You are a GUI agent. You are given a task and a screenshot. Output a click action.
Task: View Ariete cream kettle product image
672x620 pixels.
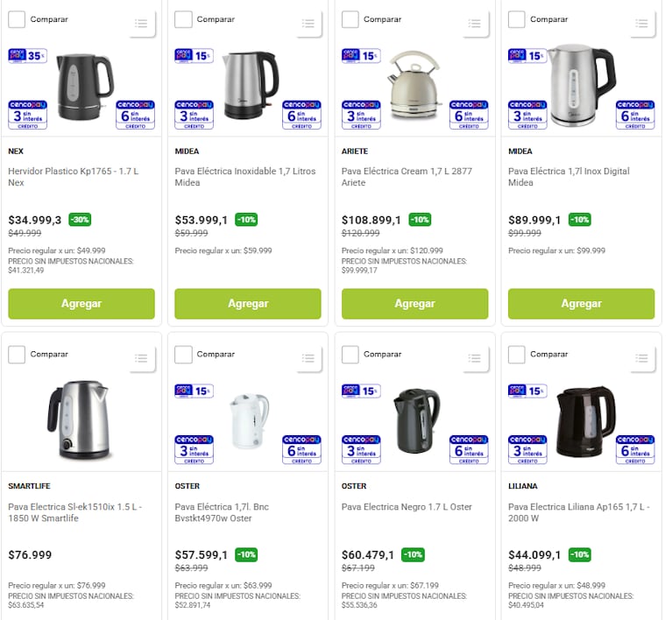(414, 85)
